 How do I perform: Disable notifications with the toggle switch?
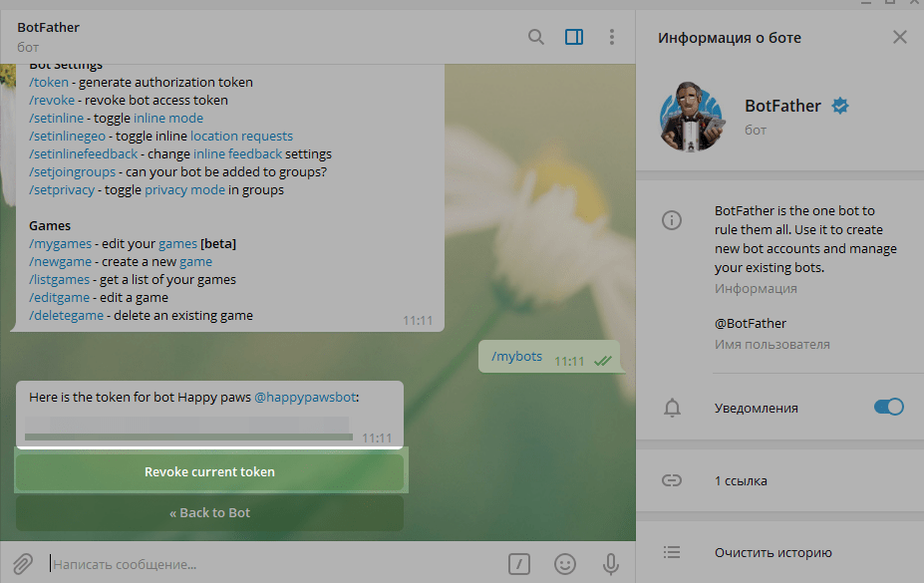(x=888, y=407)
